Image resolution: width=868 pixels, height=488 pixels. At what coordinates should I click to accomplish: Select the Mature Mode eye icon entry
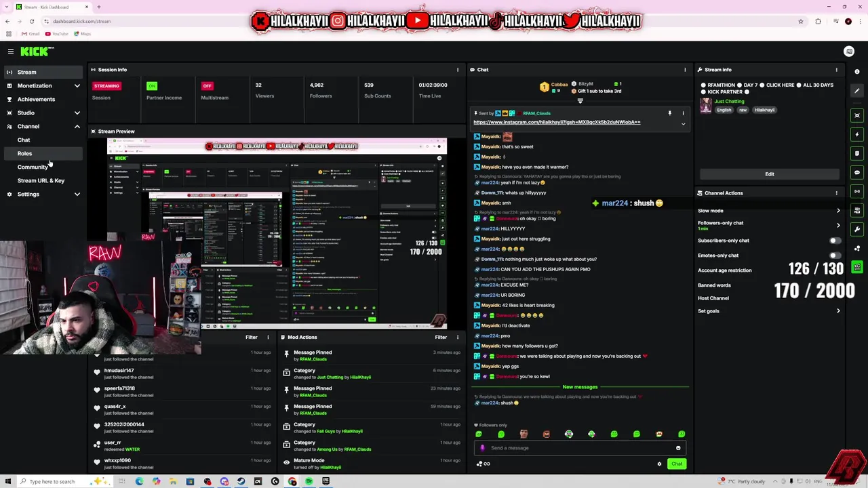(x=287, y=462)
